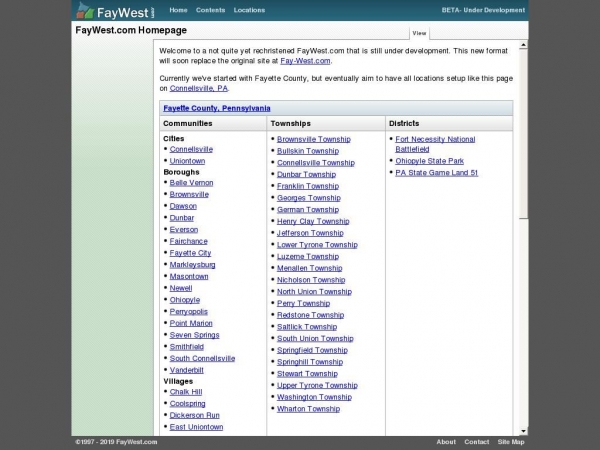Open the Home menu item

[178, 10]
